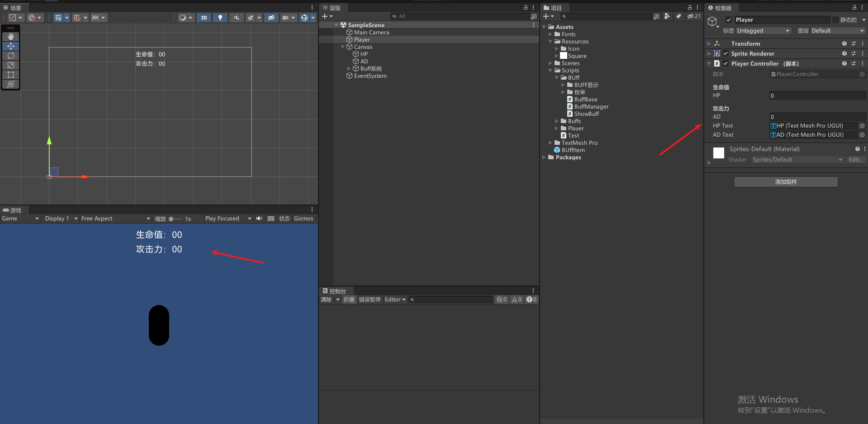Select the Hand tool in Scene view
The width and height of the screenshot is (868, 424).
[x=11, y=37]
